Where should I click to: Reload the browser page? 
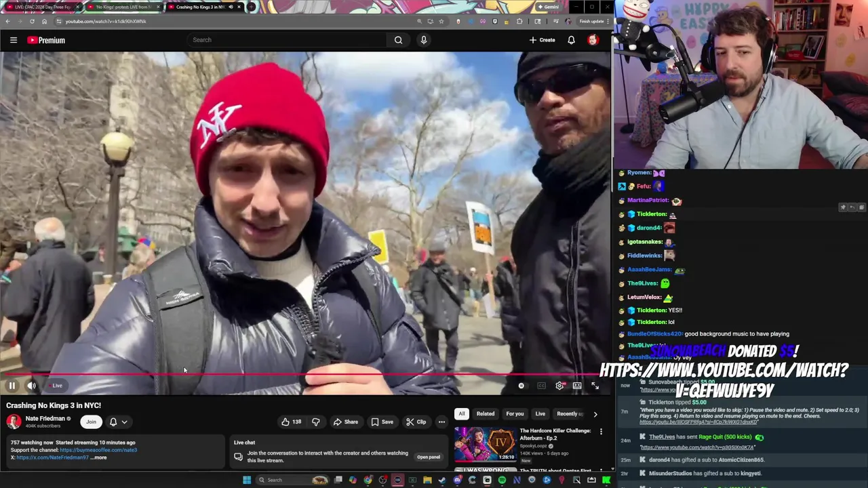point(32,21)
